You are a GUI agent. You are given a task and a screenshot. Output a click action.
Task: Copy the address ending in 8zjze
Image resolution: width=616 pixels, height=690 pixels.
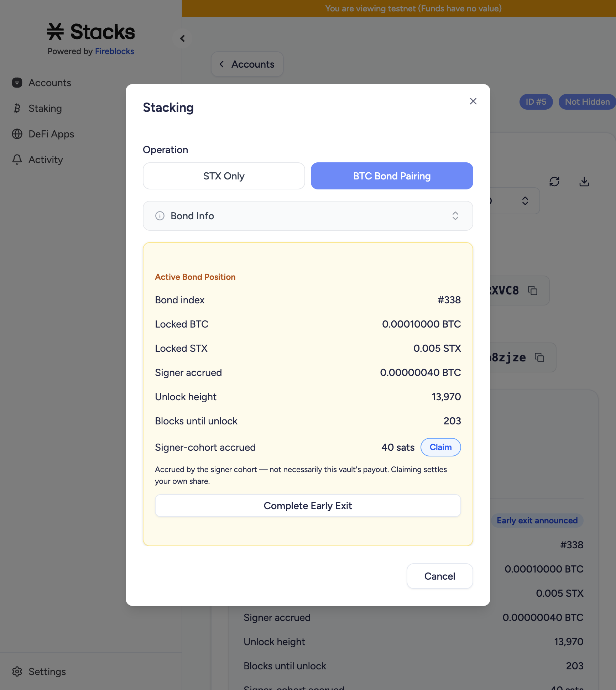[539, 357]
